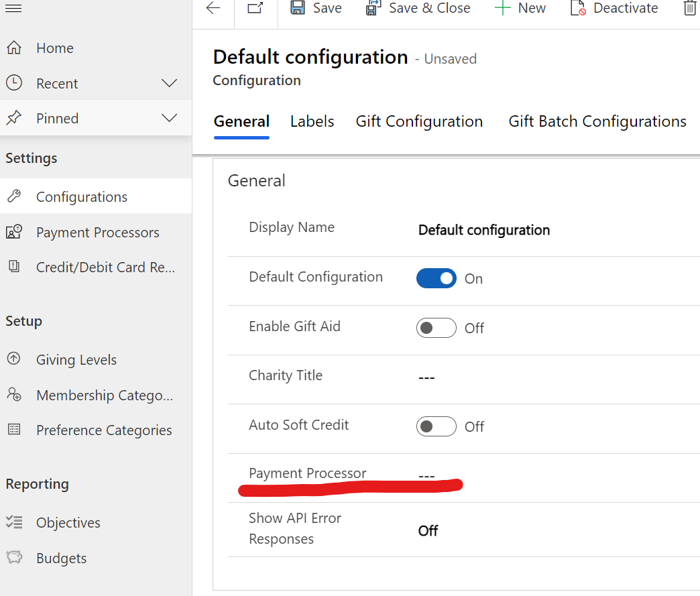Image resolution: width=700 pixels, height=596 pixels.
Task: Open Preference Categories in sidebar
Action: coord(104,430)
